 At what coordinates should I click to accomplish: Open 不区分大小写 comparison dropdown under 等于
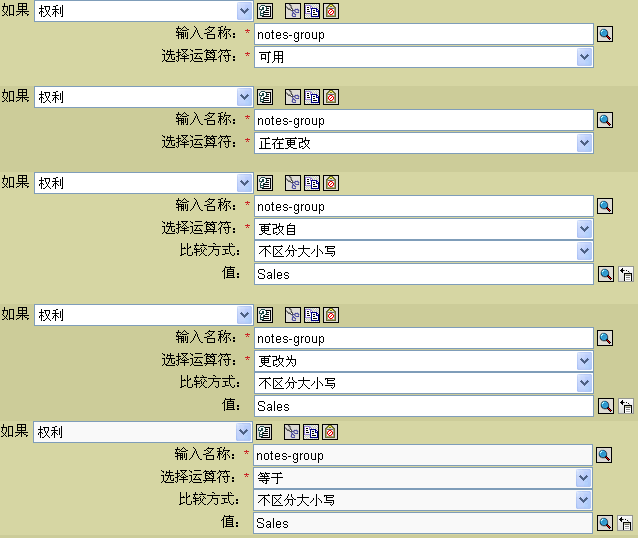(x=584, y=500)
